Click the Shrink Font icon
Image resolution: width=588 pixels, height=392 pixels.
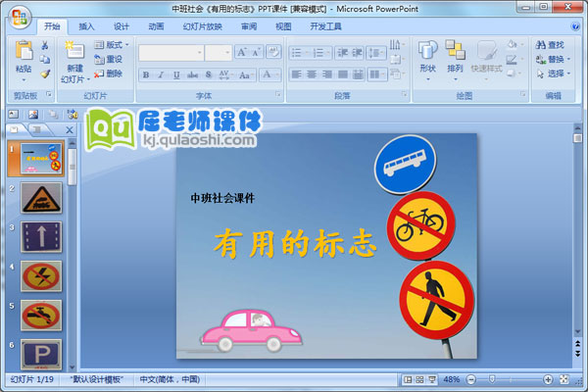tap(256, 52)
